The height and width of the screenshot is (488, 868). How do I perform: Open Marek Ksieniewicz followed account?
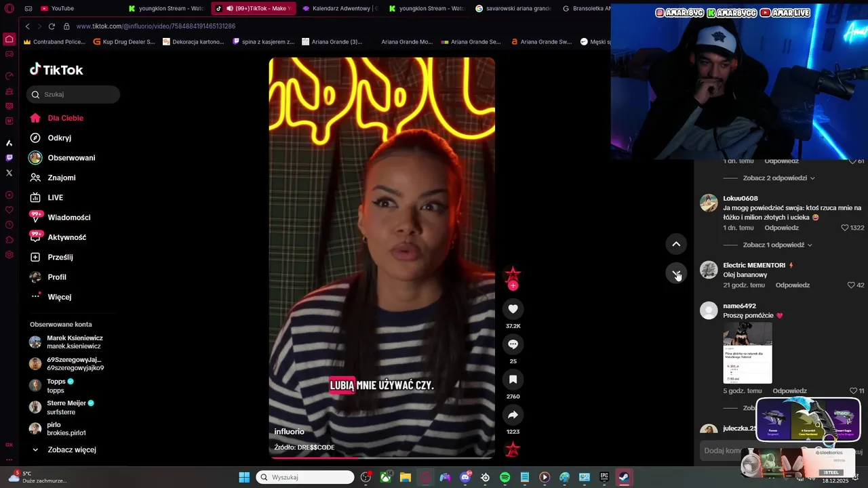(x=66, y=342)
